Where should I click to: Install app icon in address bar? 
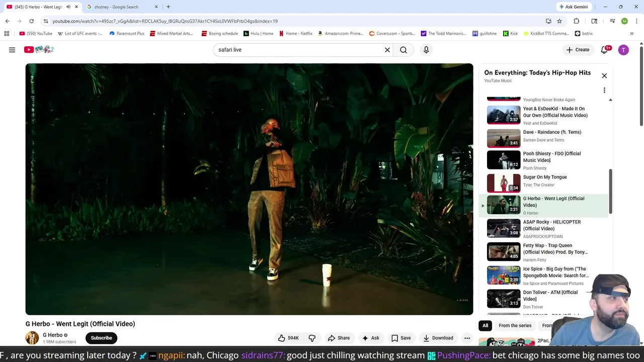point(548,21)
